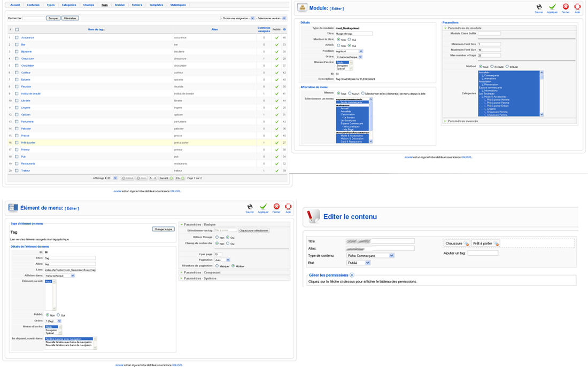Screen dimensions: 588x386
Task: Expand the Paramètres avancés section
Action: pos(462,121)
